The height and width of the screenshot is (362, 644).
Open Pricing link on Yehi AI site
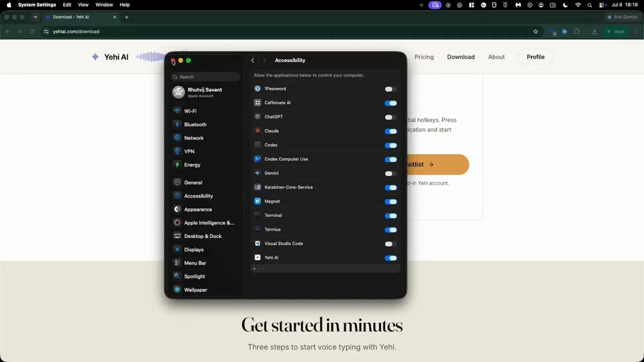[x=424, y=57]
